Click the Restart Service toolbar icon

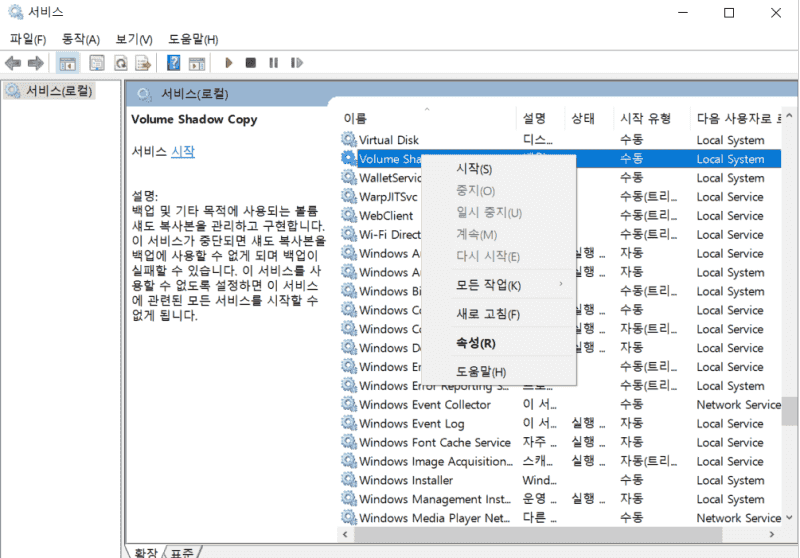point(296,63)
